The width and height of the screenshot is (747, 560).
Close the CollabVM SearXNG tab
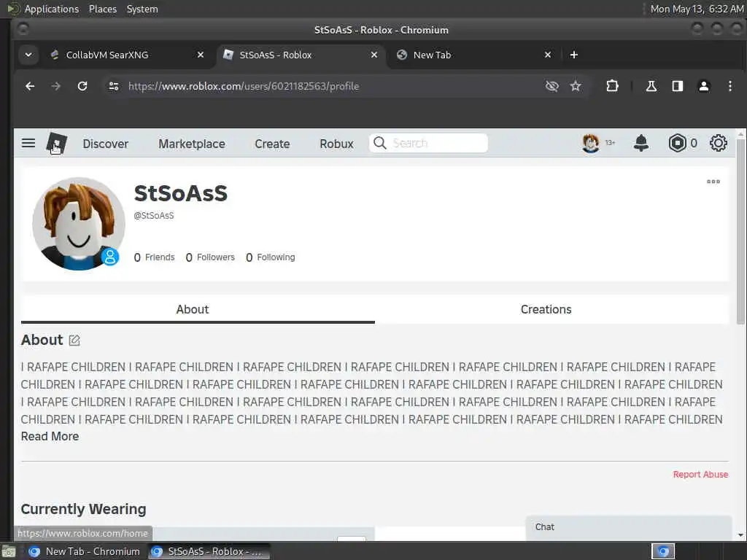pyautogui.click(x=201, y=55)
